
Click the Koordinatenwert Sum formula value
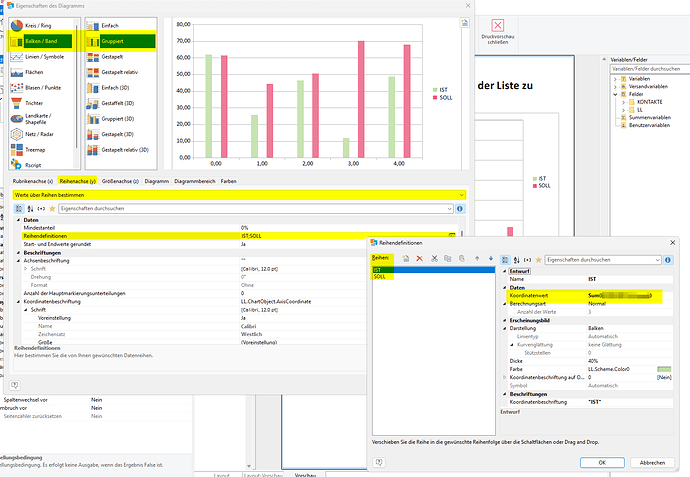click(620, 296)
